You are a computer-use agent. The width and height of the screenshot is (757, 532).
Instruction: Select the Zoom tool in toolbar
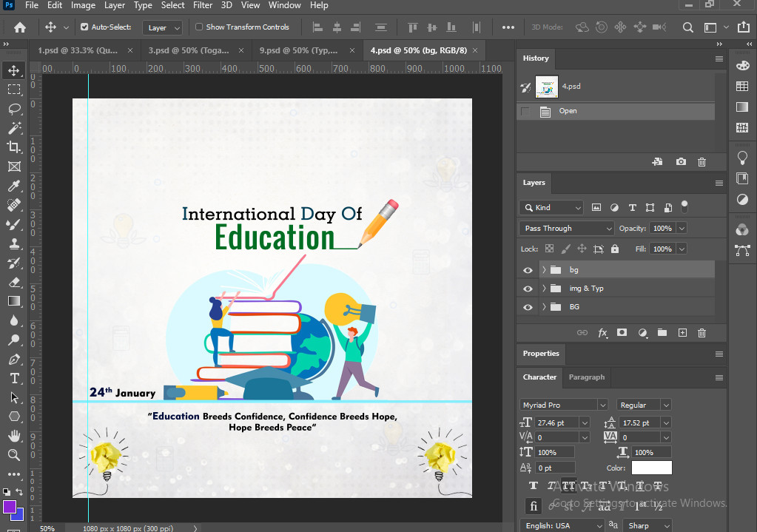[x=14, y=455]
